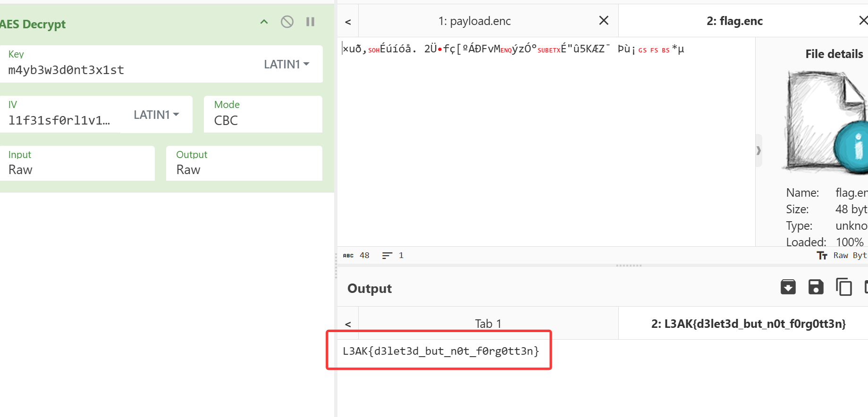
Task: Collapse the AES Decrypt operation with chevron
Action: 264,22
